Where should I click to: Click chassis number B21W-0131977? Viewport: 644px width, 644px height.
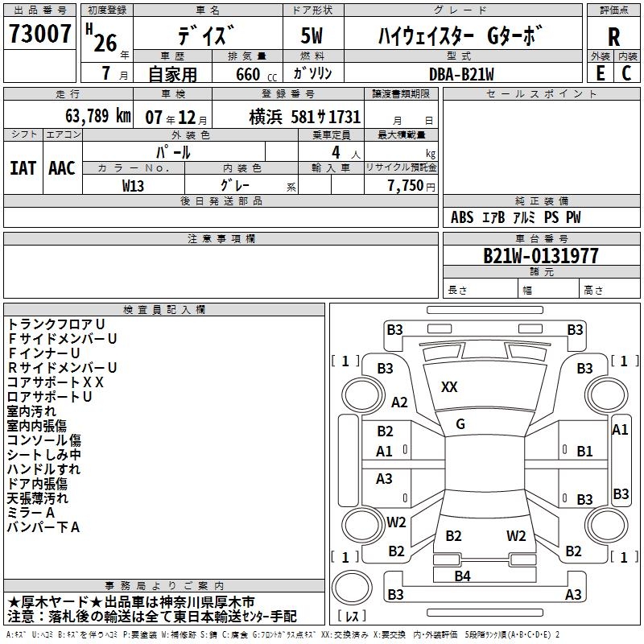click(x=540, y=255)
